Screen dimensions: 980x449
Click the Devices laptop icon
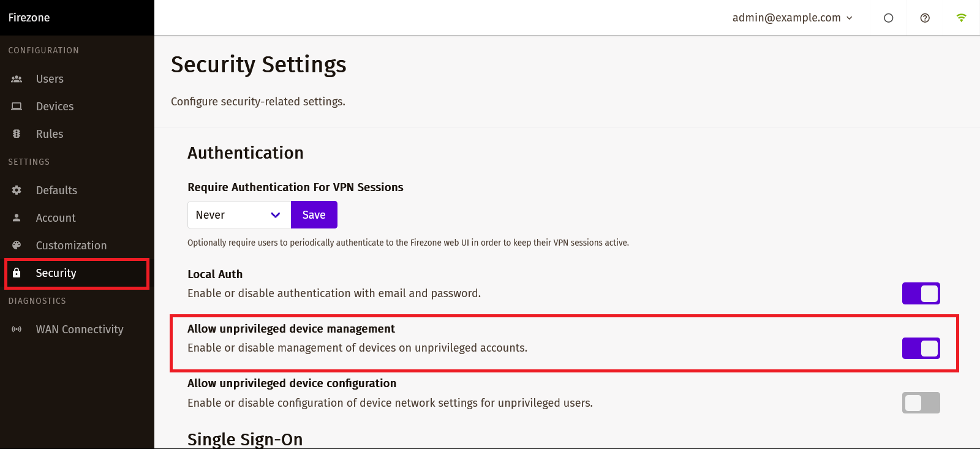pos(17,107)
